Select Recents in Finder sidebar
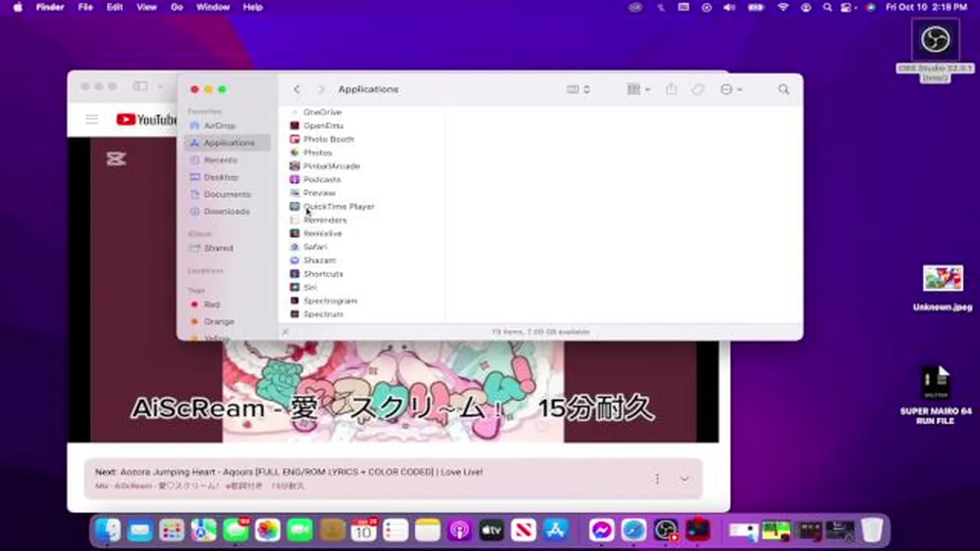Image resolution: width=980 pixels, height=551 pixels. [x=220, y=160]
